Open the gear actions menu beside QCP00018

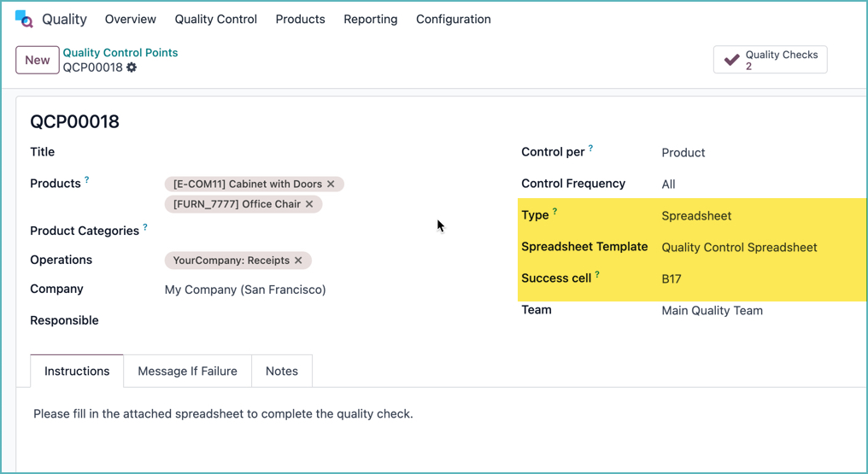coord(132,67)
